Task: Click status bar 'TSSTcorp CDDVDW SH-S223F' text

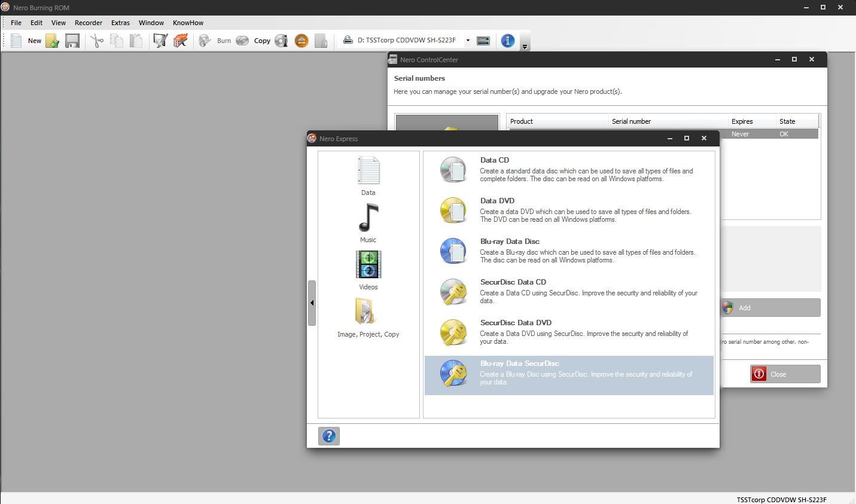Action: pyautogui.click(x=781, y=499)
